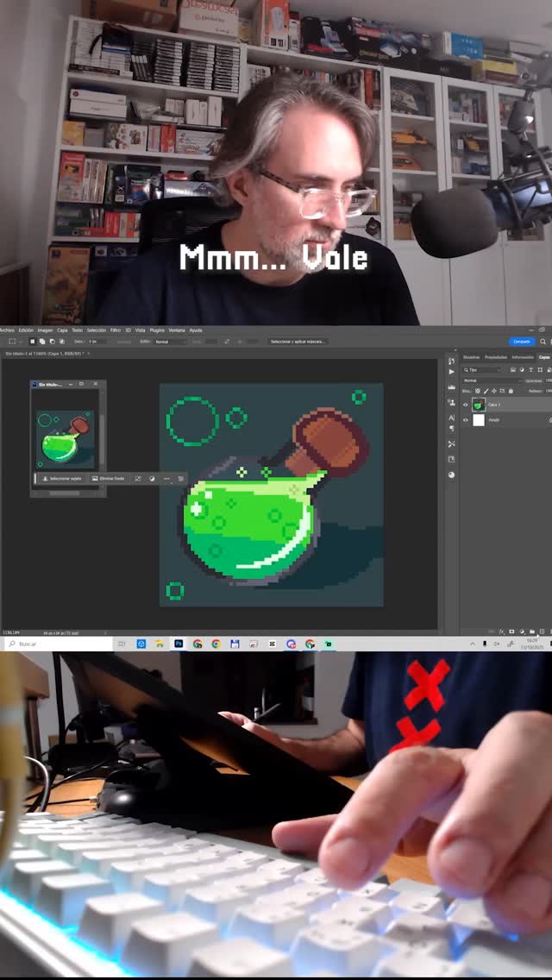Filter layers by adjustment layer icon
This screenshot has height=980, width=552.
522,370
